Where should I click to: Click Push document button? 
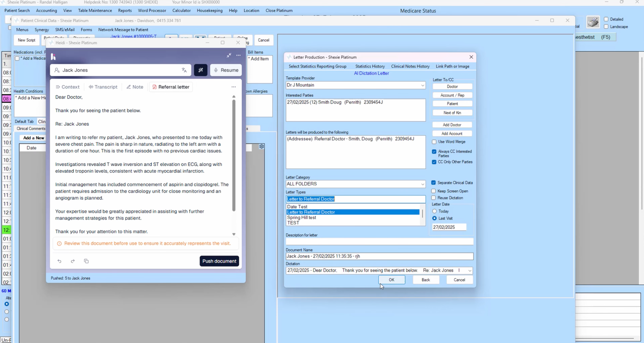pos(219,261)
